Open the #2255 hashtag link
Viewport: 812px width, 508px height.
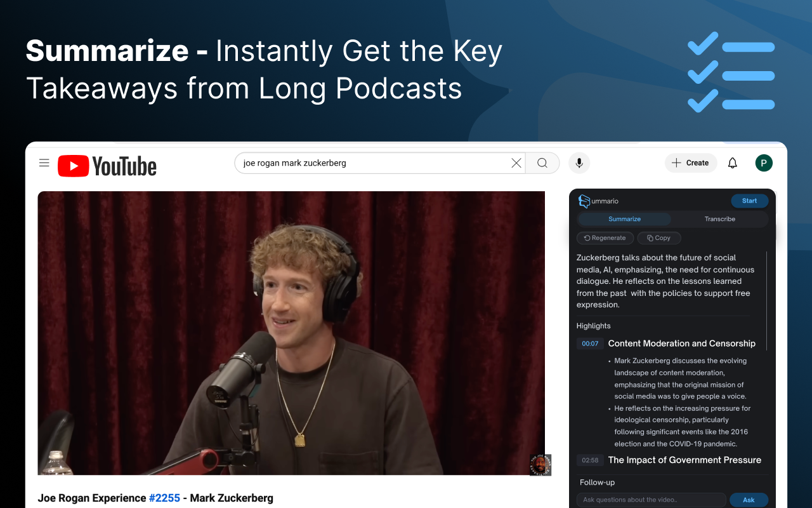click(x=164, y=498)
